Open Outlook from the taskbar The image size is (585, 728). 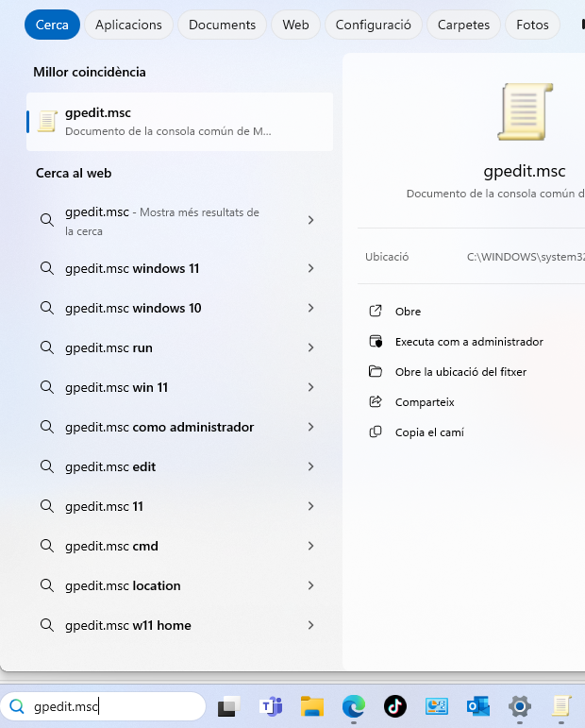[478, 706]
